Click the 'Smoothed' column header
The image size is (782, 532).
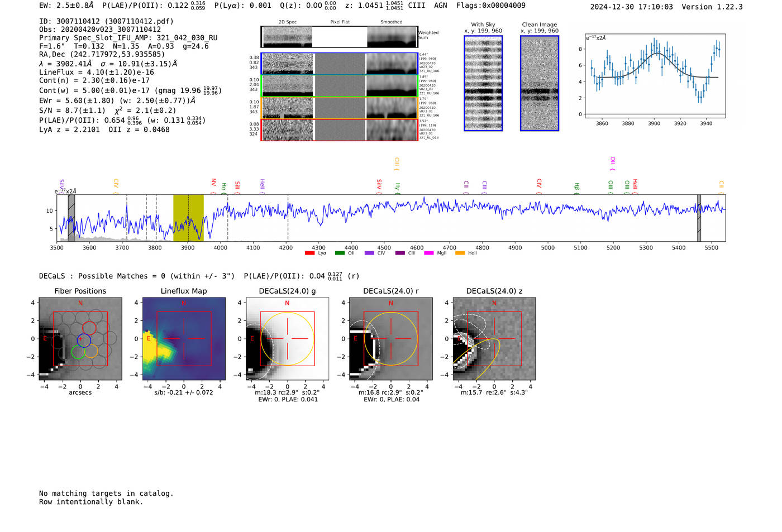392,22
